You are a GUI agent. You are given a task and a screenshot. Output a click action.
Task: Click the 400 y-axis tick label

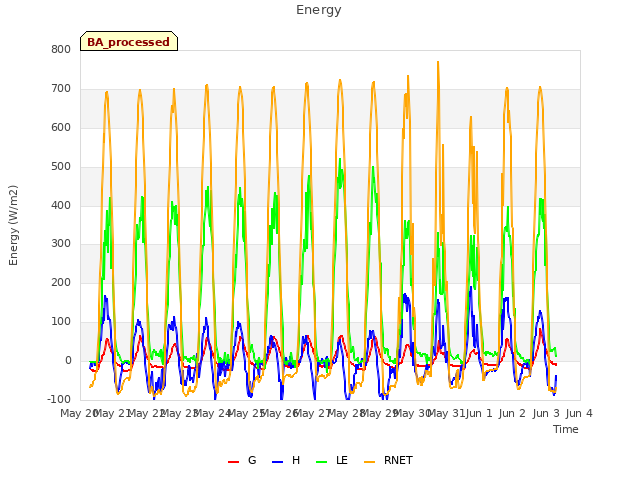[x=61, y=205]
